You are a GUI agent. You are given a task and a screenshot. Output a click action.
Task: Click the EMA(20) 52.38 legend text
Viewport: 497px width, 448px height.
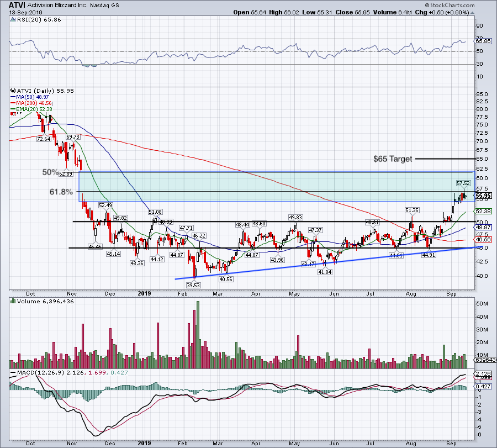tap(34, 109)
